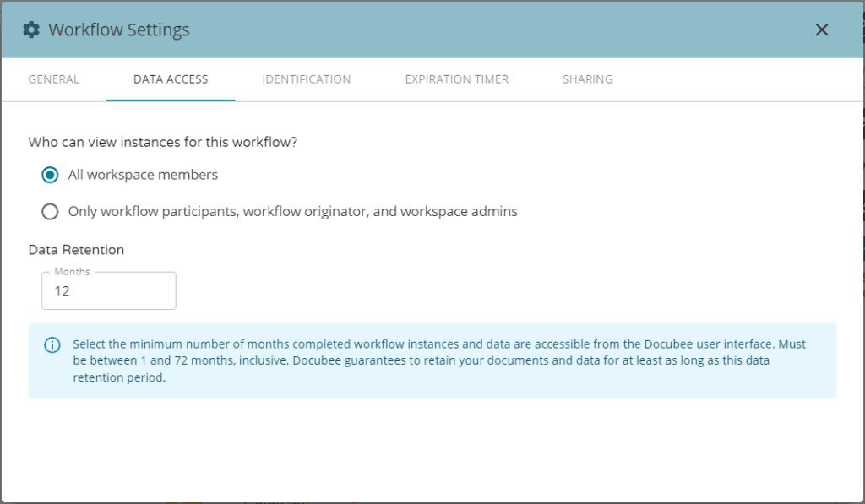Click the Workflow Settings title text
Viewport: 865px width, 504px height.
pyautogui.click(x=118, y=29)
